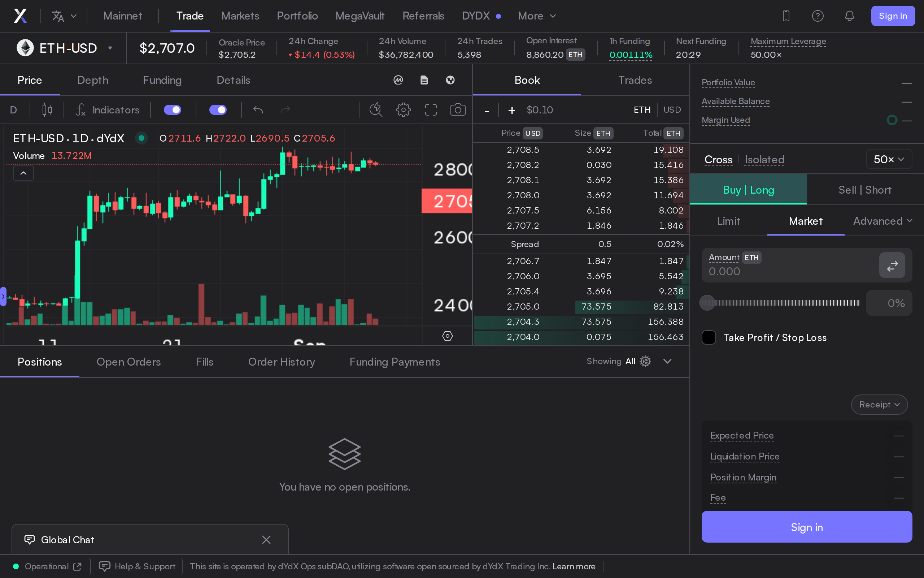
Task: Select Isolated margin mode
Action: pos(764,160)
